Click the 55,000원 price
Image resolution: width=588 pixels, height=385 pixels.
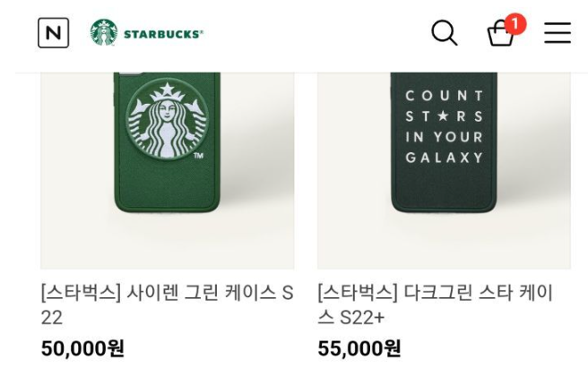click(359, 348)
